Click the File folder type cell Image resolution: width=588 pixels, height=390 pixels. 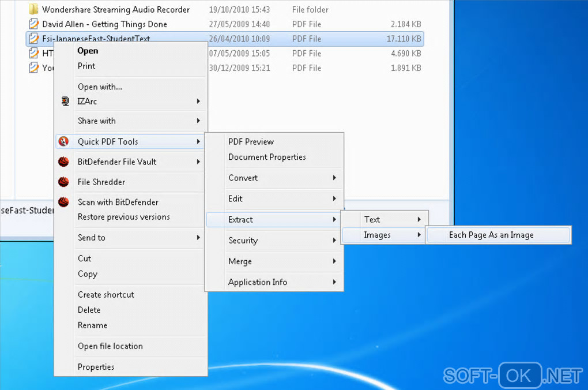[310, 9]
